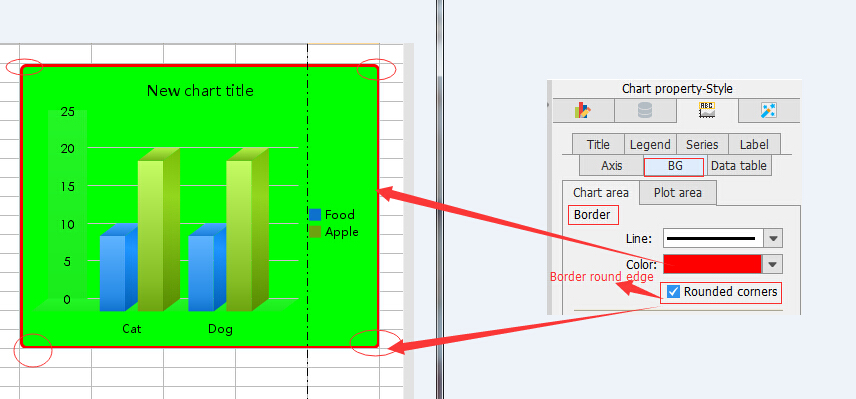This screenshot has height=399, width=856.
Task: Click the olive Apple legend marker
Action: tap(315, 232)
